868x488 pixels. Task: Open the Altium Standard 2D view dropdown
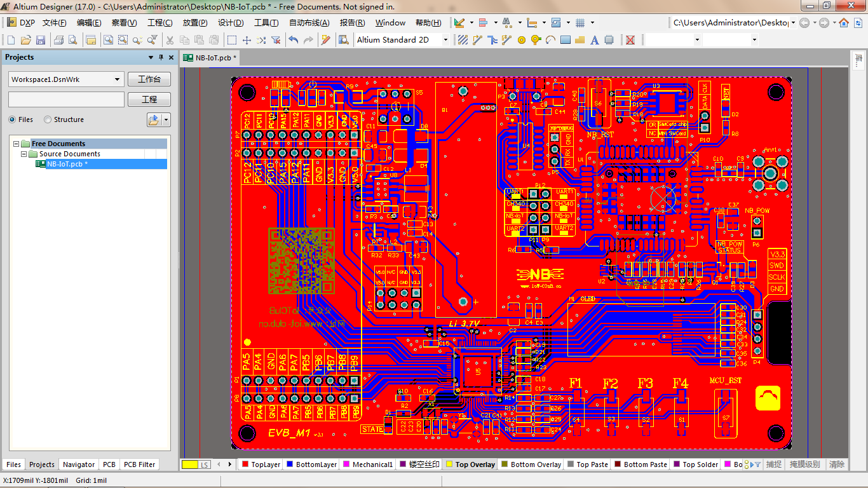pyautogui.click(x=445, y=40)
